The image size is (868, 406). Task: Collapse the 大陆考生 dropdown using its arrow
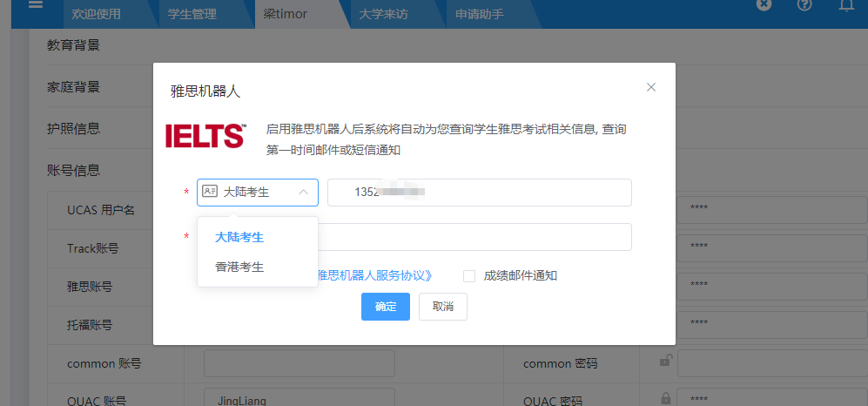pyautogui.click(x=303, y=193)
